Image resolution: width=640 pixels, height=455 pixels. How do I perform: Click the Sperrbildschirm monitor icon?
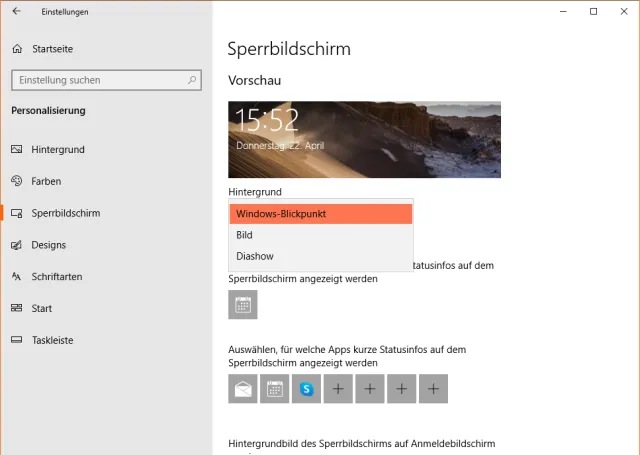[17, 213]
